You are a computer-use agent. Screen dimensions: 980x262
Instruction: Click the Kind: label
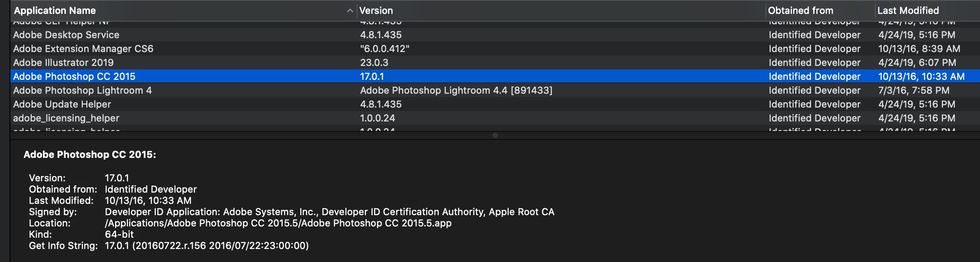pyautogui.click(x=40, y=234)
